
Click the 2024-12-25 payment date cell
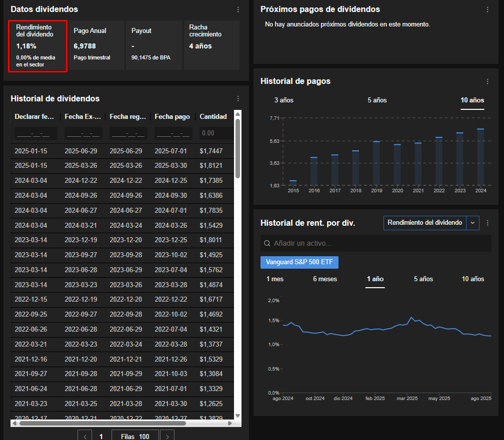click(x=171, y=180)
